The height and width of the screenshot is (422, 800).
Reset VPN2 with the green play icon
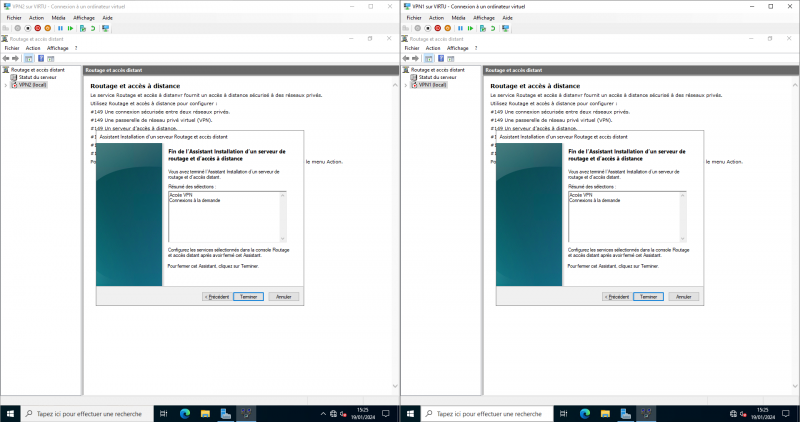point(70,29)
